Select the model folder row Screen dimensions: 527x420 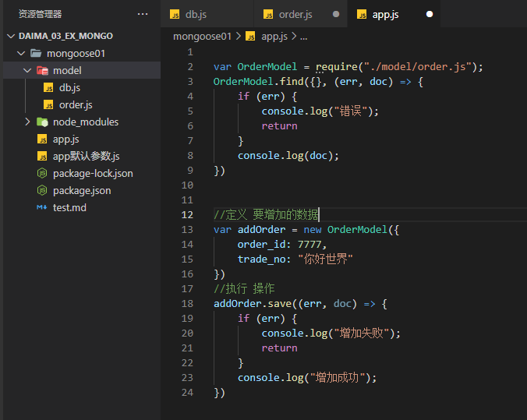[82, 71]
